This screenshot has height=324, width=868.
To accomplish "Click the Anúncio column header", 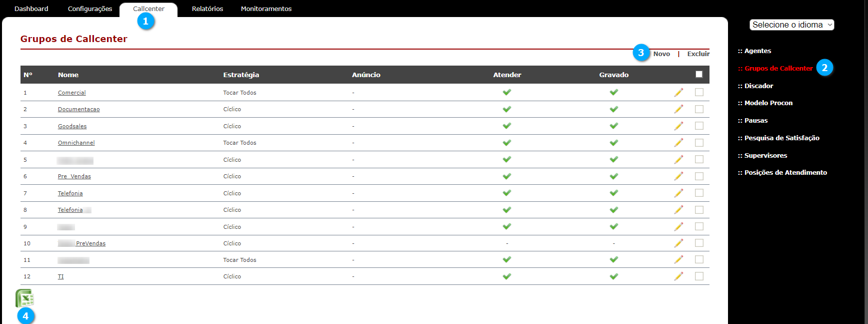I will click(x=366, y=75).
